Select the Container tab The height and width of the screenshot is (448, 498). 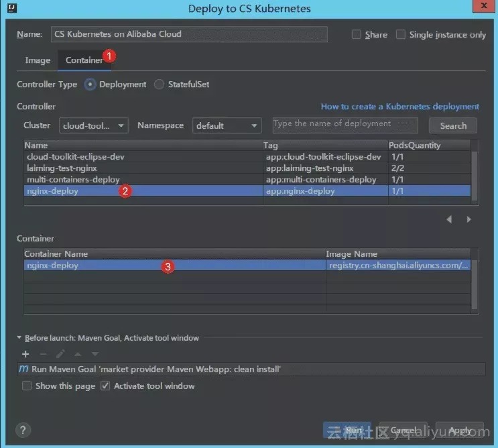pyautogui.click(x=83, y=60)
